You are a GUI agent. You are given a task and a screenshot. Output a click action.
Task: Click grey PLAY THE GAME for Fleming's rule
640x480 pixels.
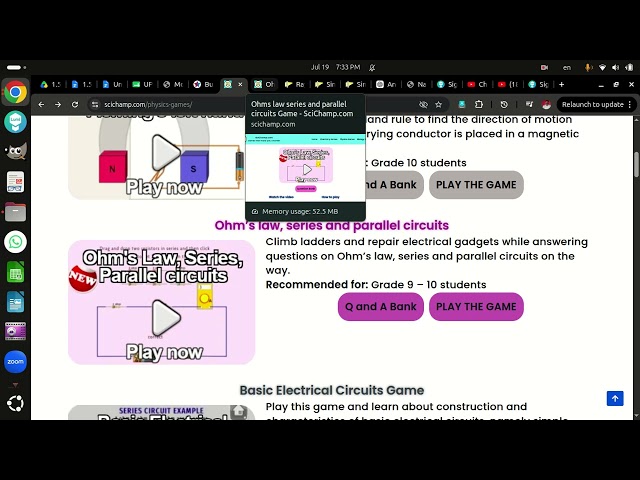pyautogui.click(x=476, y=185)
